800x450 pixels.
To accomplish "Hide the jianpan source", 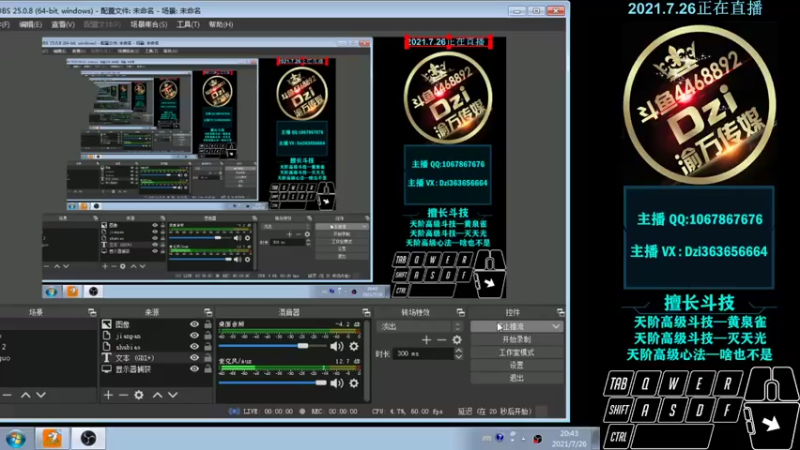I will (x=194, y=335).
